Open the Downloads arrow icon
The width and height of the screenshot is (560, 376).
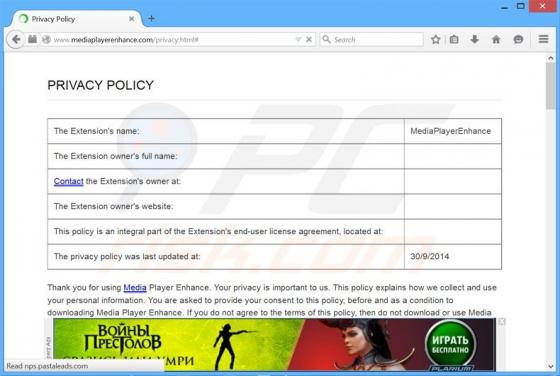point(474,39)
